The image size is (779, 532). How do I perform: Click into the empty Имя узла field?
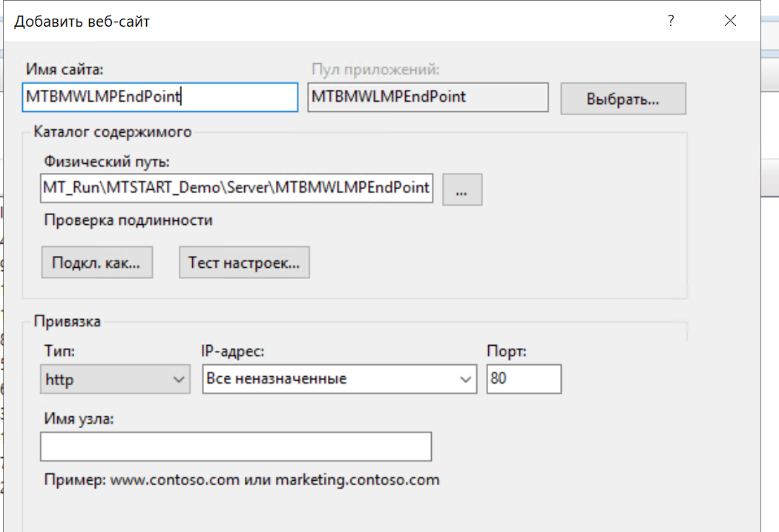coord(236,447)
